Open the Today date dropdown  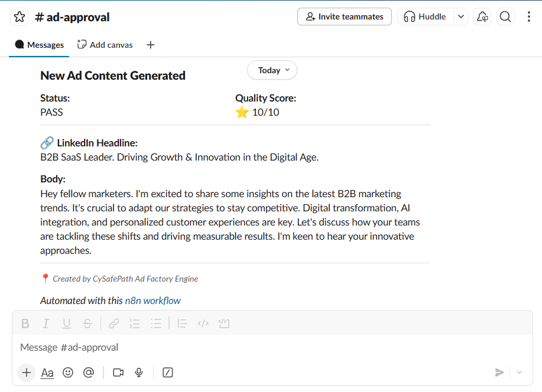pos(272,70)
